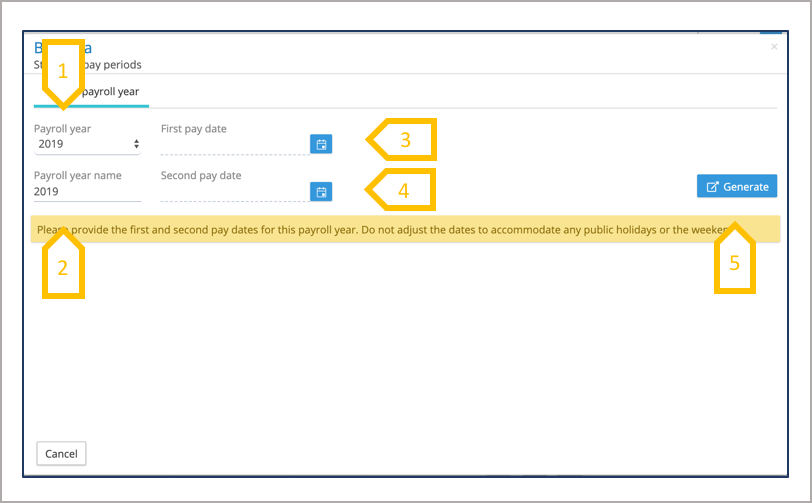Viewport: 812px width, 503px height.
Task: Open the Second pay date calendar picker
Action: click(x=320, y=192)
